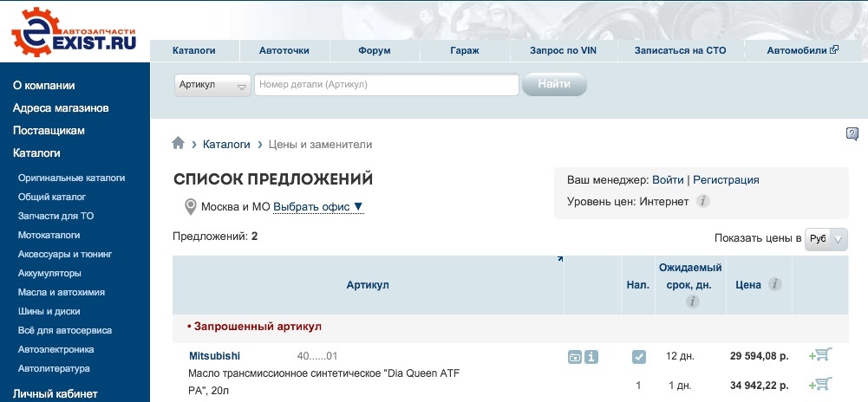This screenshot has width=868, height=402.
Task: Click the Регистрация link
Action: [x=726, y=180]
